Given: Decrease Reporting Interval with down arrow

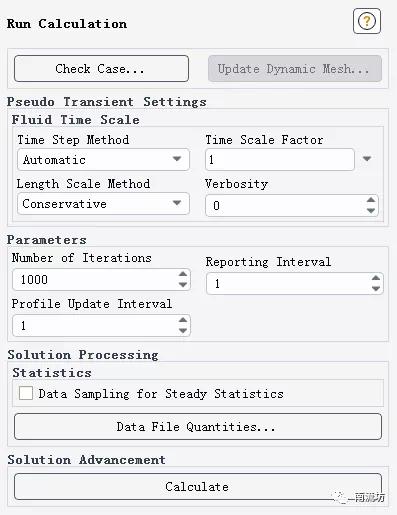Looking at the screenshot, I should pyautogui.click(x=376, y=289).
